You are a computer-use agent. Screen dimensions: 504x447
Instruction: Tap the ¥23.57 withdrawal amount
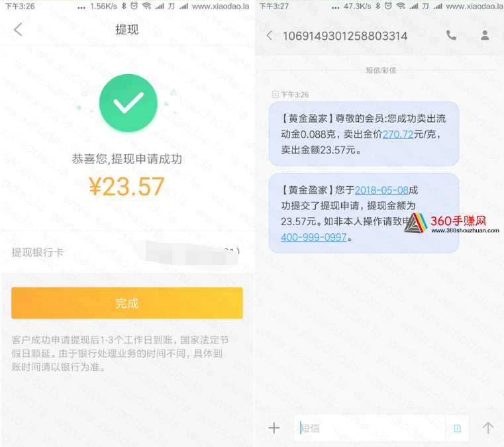126,186
